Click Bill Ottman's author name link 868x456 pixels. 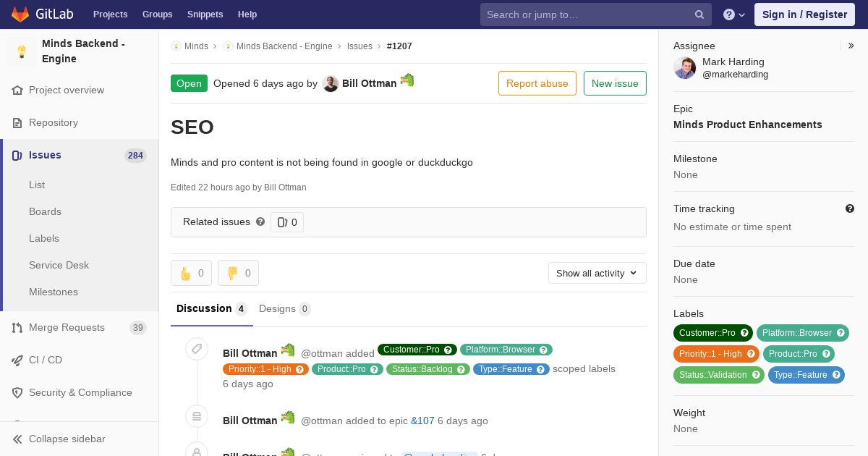click(369, 83)
